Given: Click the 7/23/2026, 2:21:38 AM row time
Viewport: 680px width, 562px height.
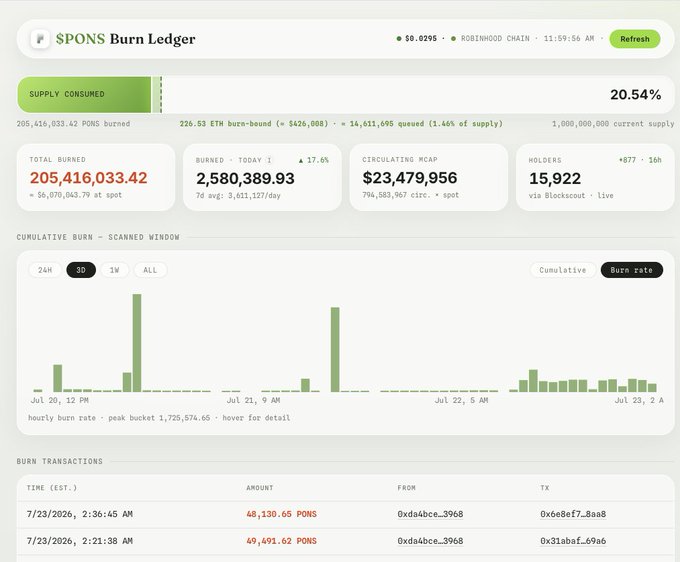Looking at the screenshot, I should pos(80,541).
